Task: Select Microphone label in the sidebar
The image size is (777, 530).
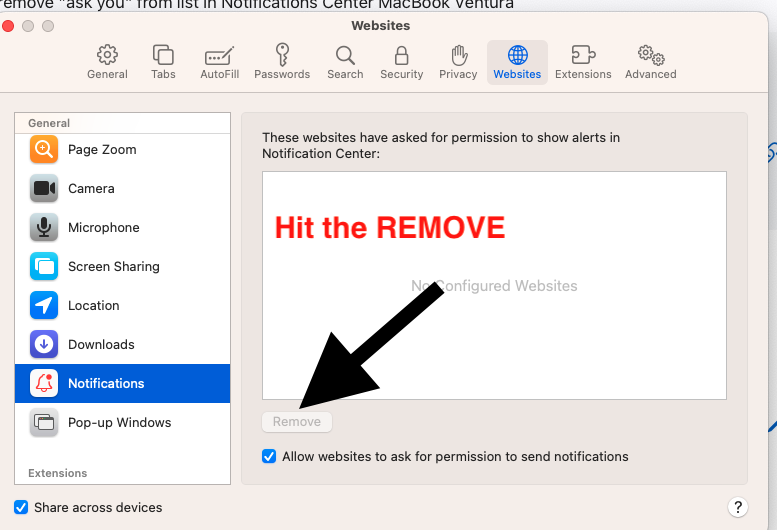Action: coord(104,228)
